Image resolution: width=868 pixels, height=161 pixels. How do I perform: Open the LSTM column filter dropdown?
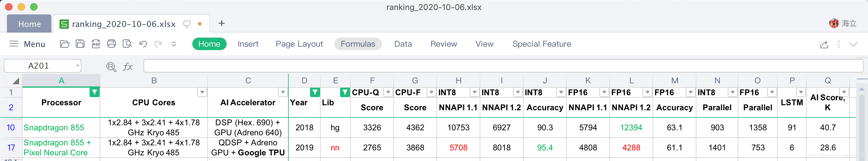tap(801, 92)
